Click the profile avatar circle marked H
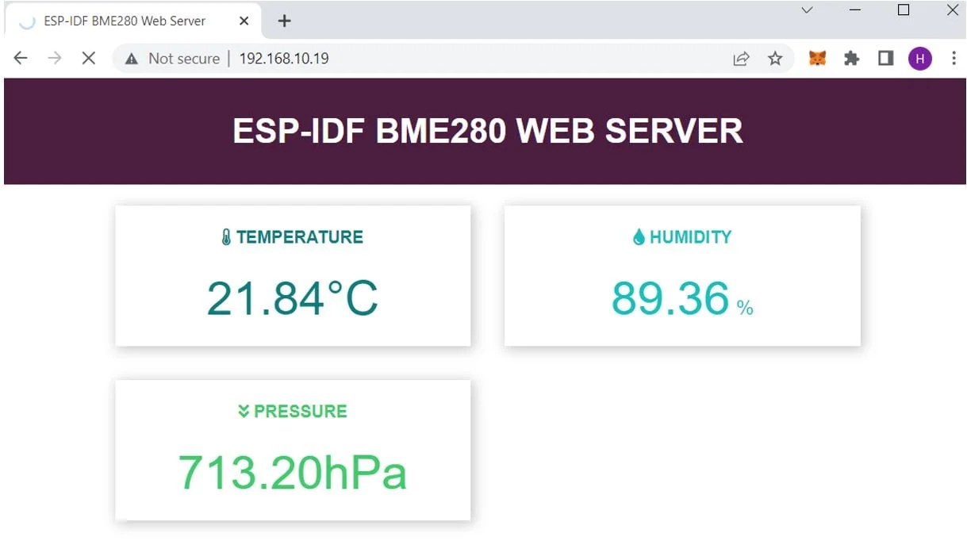Image resolution: width=967 pixels, height=560 pixels. coord(919,58)
